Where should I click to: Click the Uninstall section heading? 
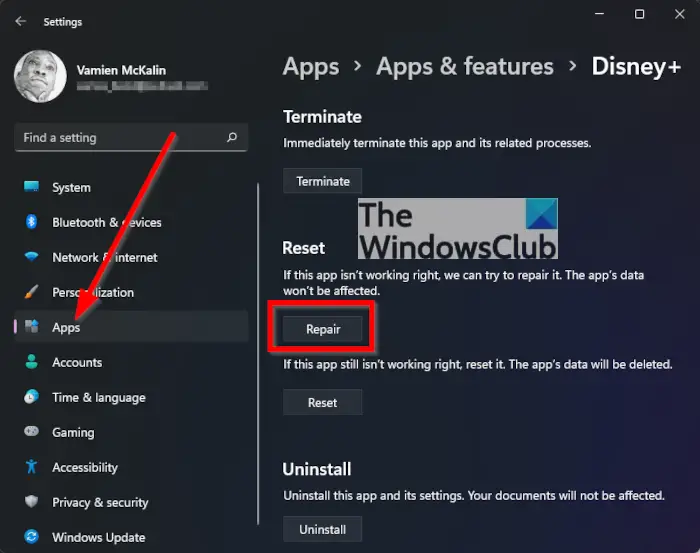tap(317, 469)
